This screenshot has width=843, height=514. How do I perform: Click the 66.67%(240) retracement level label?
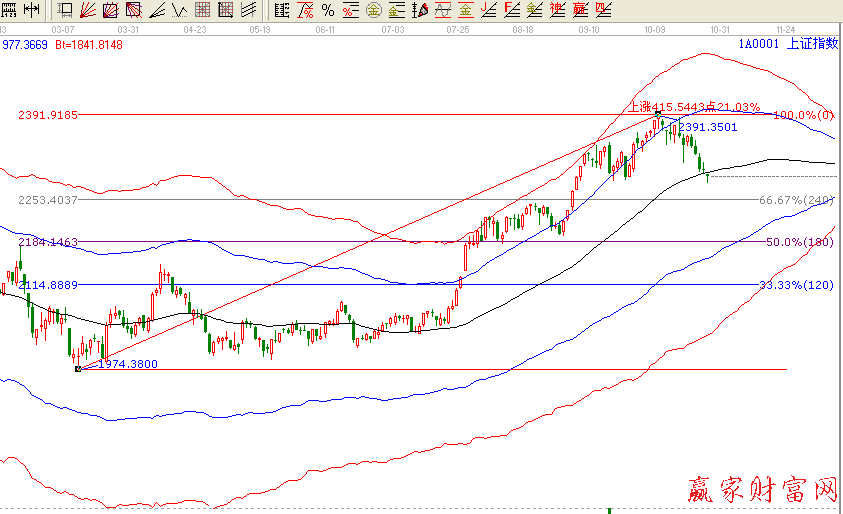(795, 200)
